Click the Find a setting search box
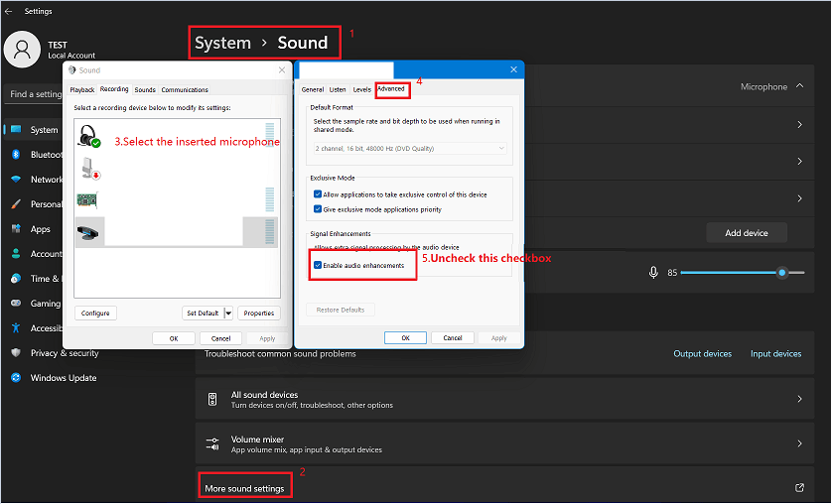This screenshot has height=504, width=831. (x=34, y=93)
